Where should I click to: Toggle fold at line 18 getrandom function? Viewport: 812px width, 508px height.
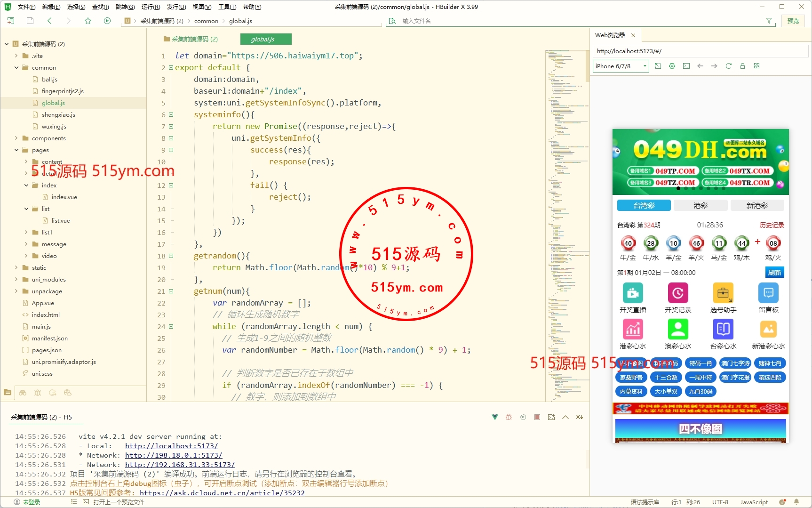[x=171, y=256]
